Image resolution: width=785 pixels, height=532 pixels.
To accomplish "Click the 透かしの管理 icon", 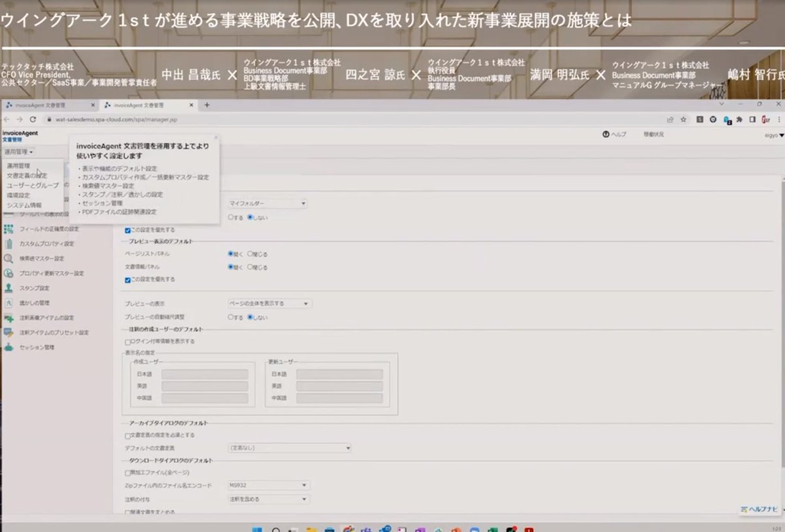I will pyautogui.click(x=9, y=303).
